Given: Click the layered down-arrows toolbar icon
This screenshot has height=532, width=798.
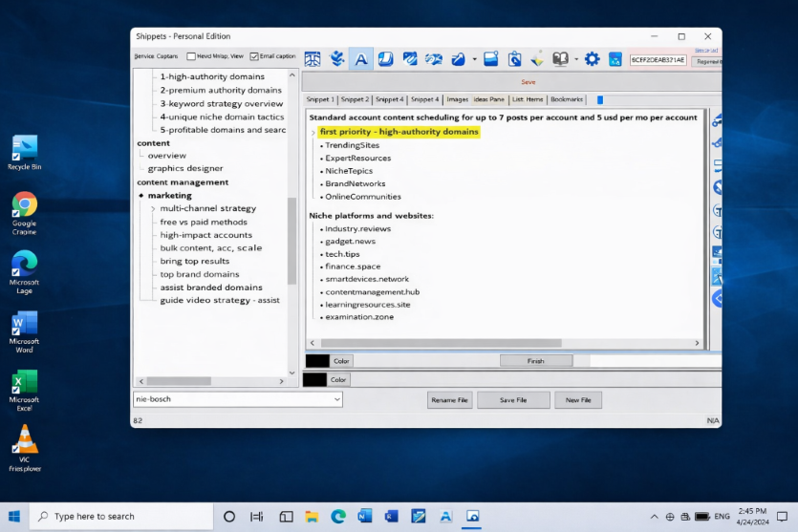Looking at the screenshot, I should 336,59.
